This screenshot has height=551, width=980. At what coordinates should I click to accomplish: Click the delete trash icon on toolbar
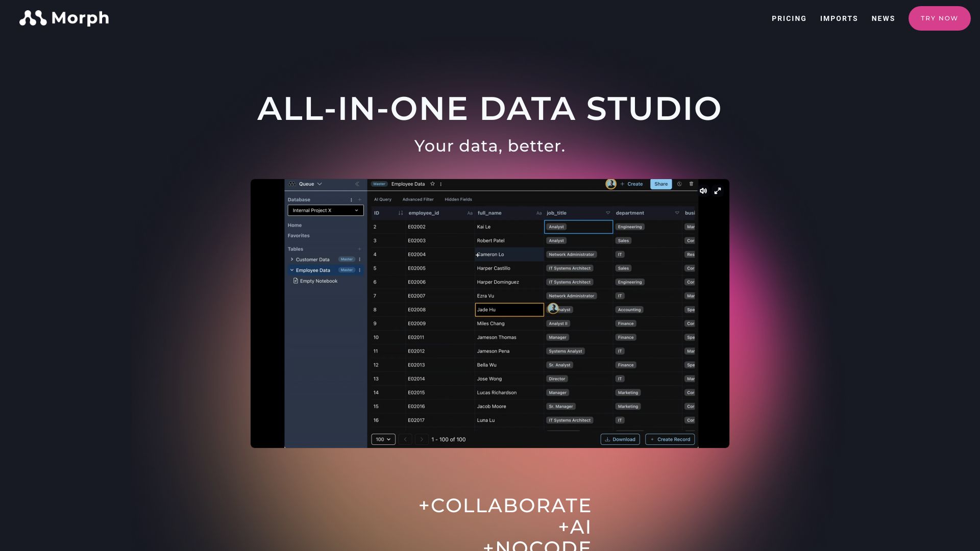click(x=692, y=184)
